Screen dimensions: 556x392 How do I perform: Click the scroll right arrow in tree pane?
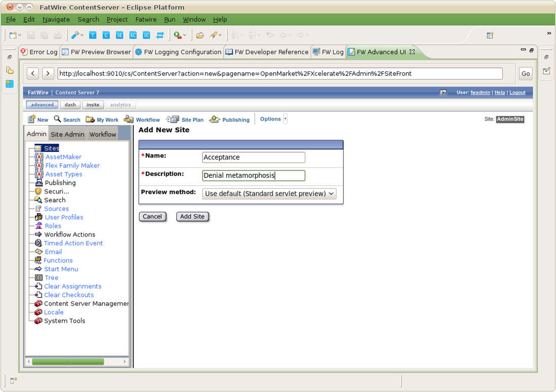[125, 362]
